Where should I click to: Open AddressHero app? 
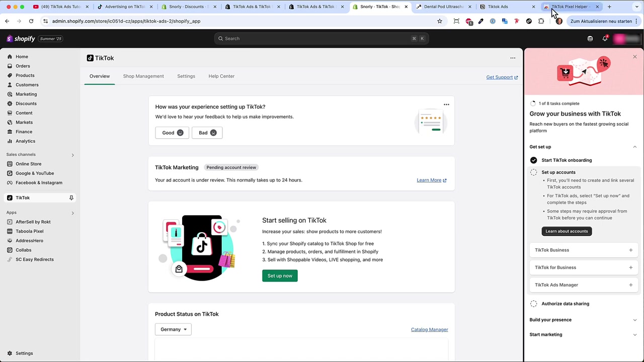coord(29,241)
